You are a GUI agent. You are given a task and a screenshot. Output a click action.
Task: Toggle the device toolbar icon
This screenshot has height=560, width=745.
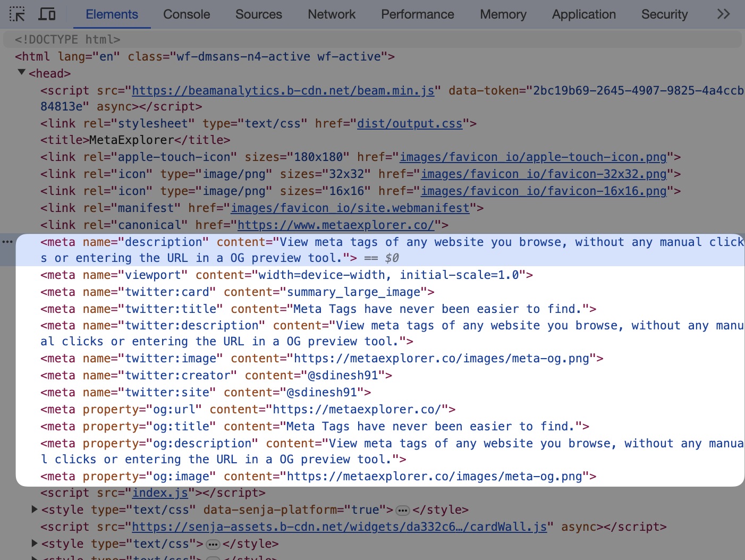coord(47,14)
